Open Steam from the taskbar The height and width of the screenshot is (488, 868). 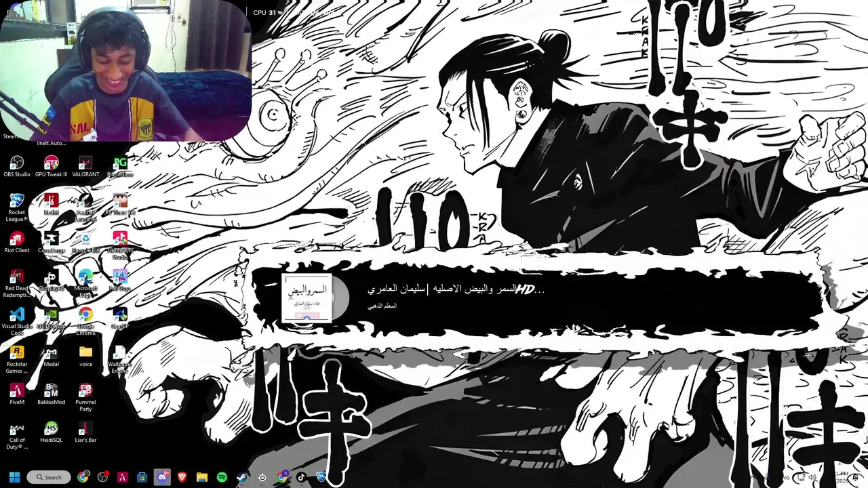coord(241,477)
